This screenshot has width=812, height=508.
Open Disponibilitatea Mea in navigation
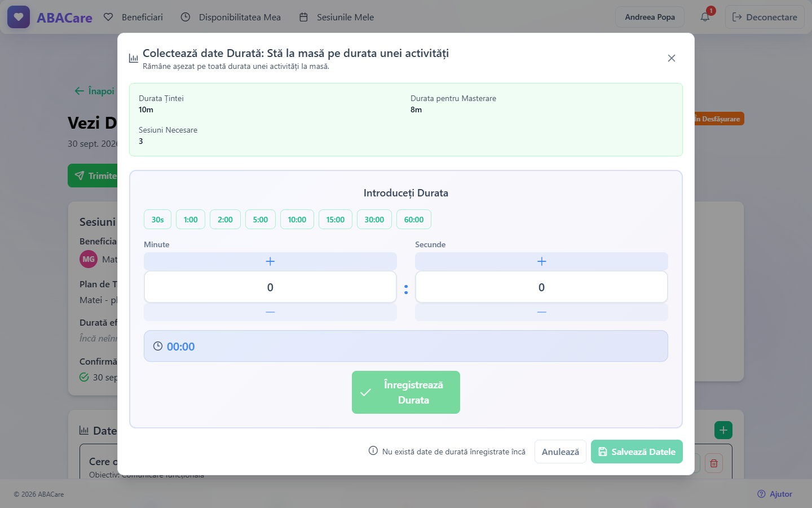[231, 17]
